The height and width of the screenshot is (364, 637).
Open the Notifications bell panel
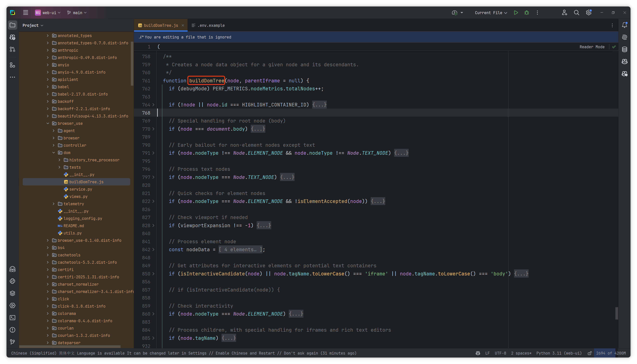624,25
